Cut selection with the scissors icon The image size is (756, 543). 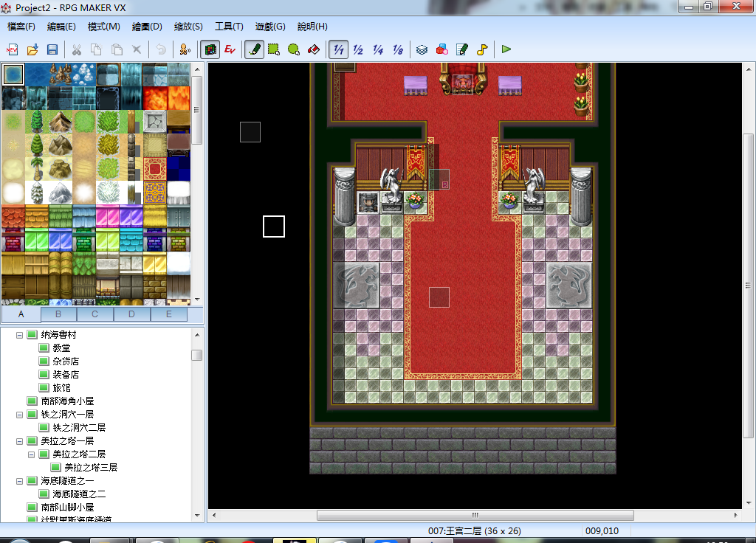[x=77, y=49]
